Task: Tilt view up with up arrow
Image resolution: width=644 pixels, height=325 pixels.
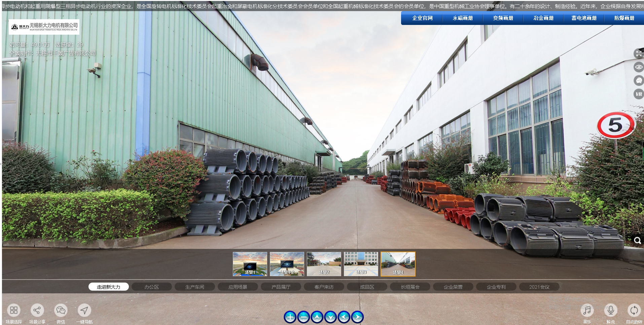Action: (x=317, y=317)
